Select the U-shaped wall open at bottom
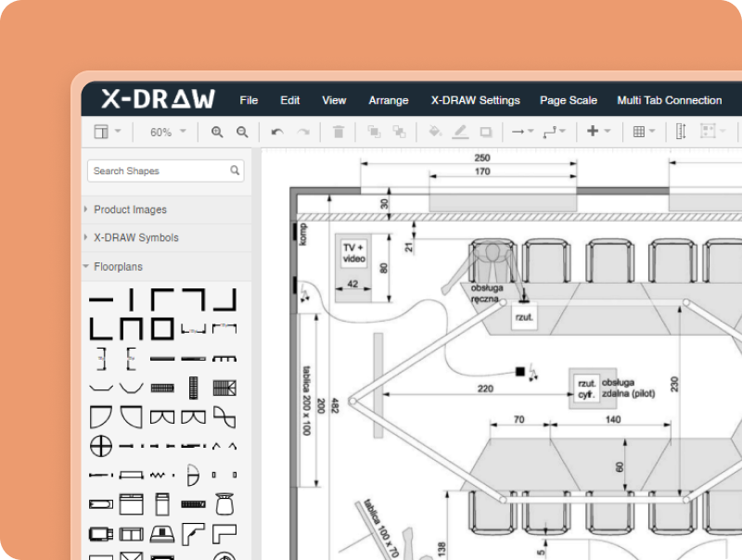Image resolution: width=742 pixels, height=560 pixels. click(x=132, y=329)
